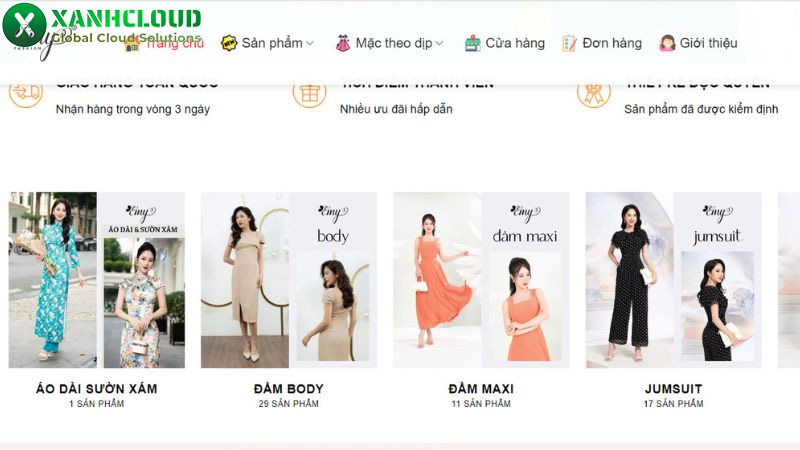Expand the Mặc theo dịp dropdown chevron
The image size is (800, 450).
pos(439,44)
